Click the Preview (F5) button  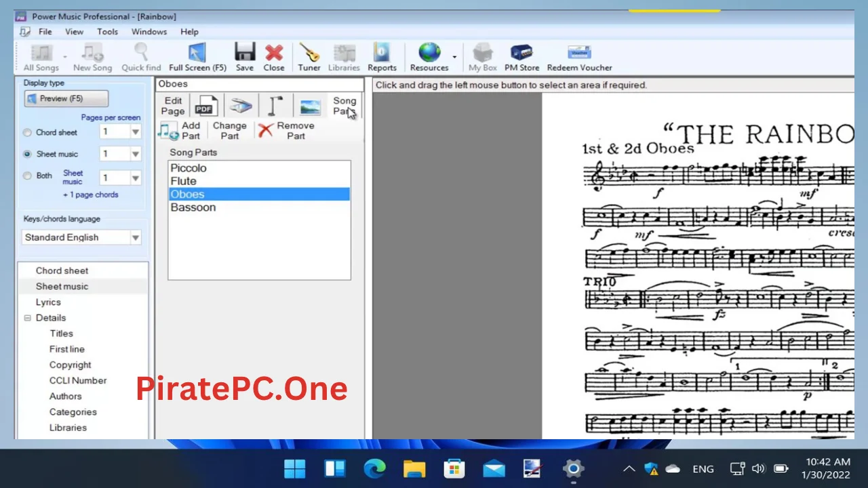(x=66, y=99)
